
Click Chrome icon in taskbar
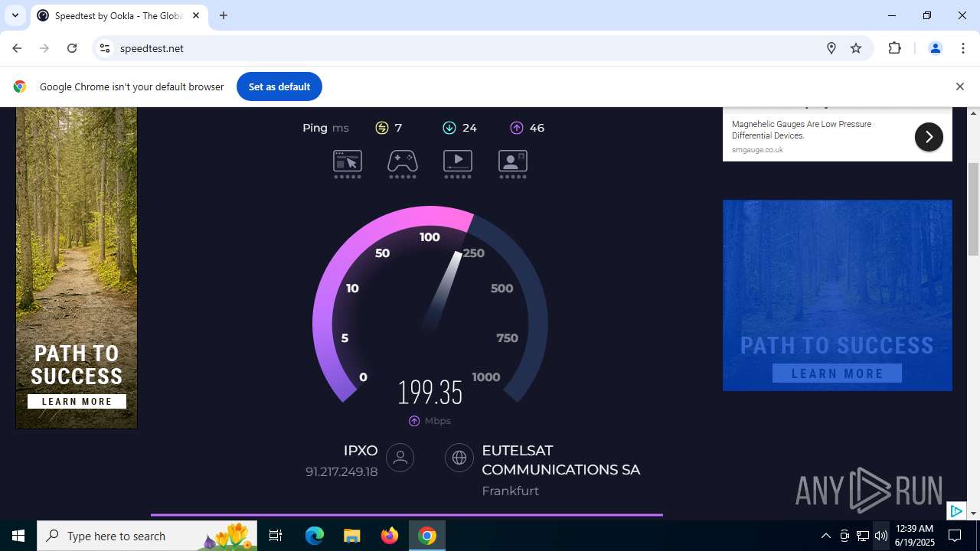click(x=427, y=536)
